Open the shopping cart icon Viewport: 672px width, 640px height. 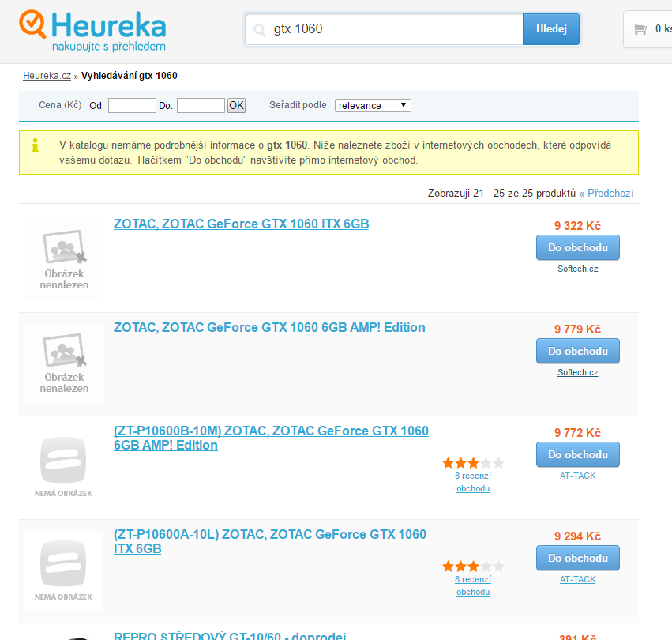[x=640, y=29]
